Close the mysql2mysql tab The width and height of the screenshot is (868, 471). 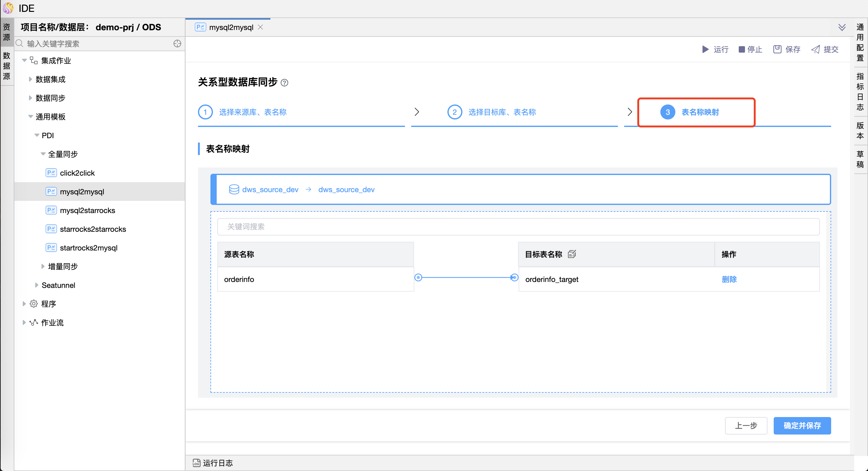[260, 27]
